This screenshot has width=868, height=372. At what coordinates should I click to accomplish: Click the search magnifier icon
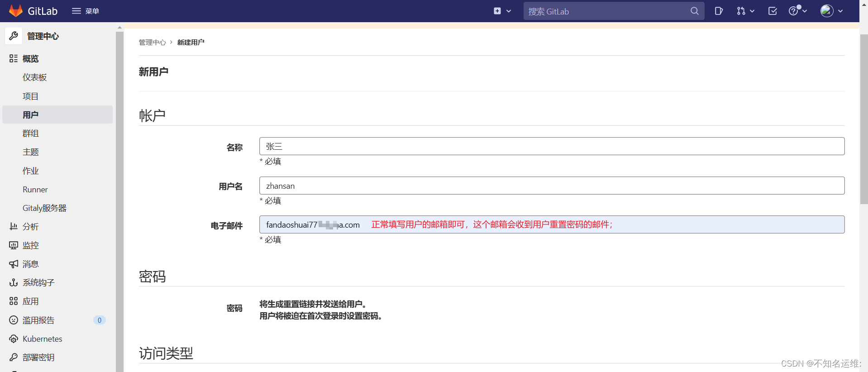point(695,11)
